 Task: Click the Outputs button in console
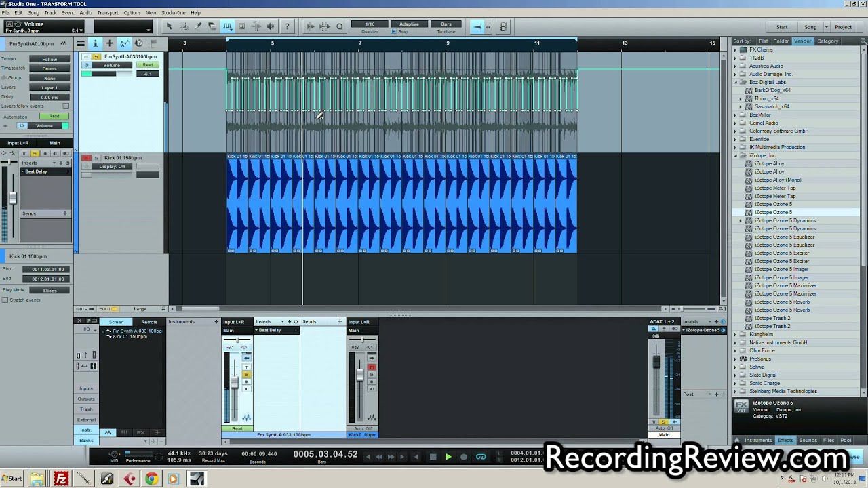click(86, 399)
